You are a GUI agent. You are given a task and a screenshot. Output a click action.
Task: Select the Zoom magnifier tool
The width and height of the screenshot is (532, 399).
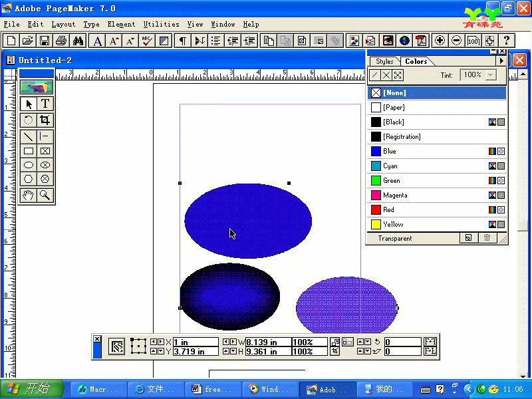tap(45, 195)
